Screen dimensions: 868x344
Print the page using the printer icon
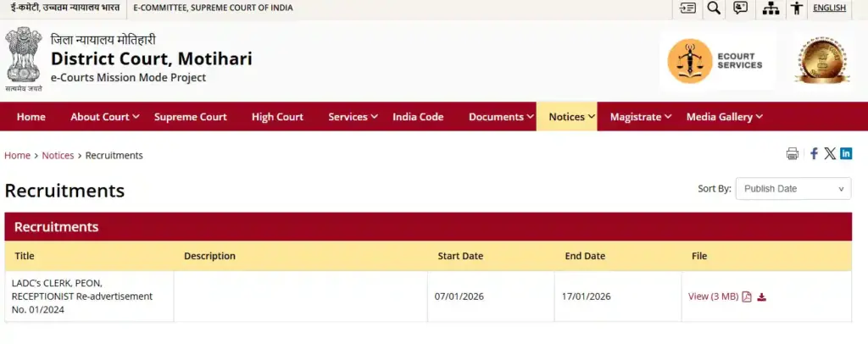point(793,153)
